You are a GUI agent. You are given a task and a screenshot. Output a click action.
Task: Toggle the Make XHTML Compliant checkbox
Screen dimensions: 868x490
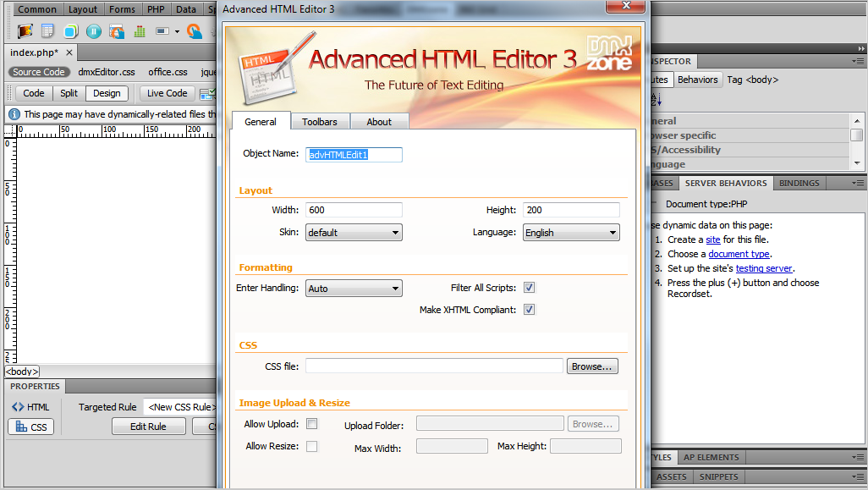point(530,310)
